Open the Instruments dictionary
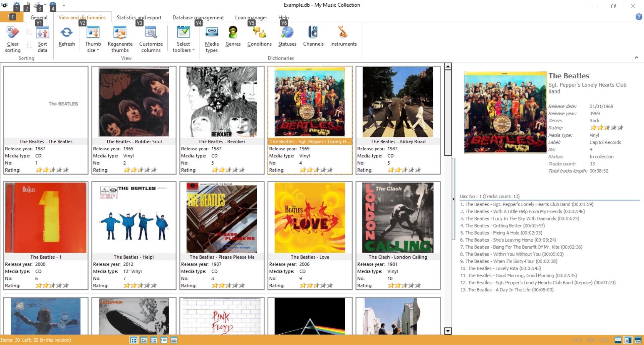The height and width of the screenshot is (345, 644). (343, 37)
